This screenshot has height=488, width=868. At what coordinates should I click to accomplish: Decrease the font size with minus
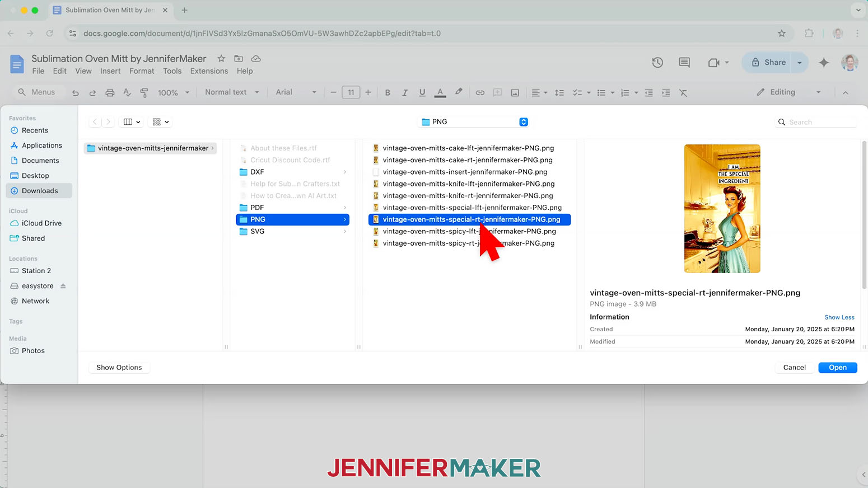click(x=333, y=92)
